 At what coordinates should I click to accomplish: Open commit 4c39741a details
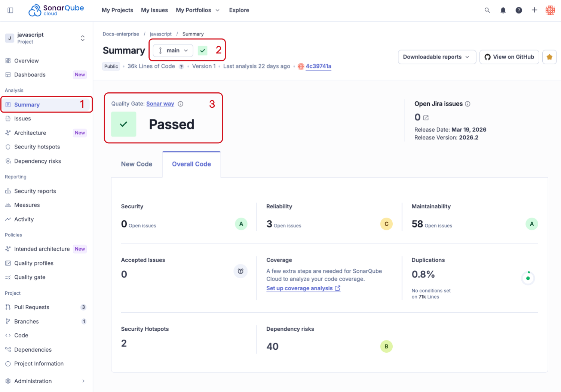pos(318,66)
